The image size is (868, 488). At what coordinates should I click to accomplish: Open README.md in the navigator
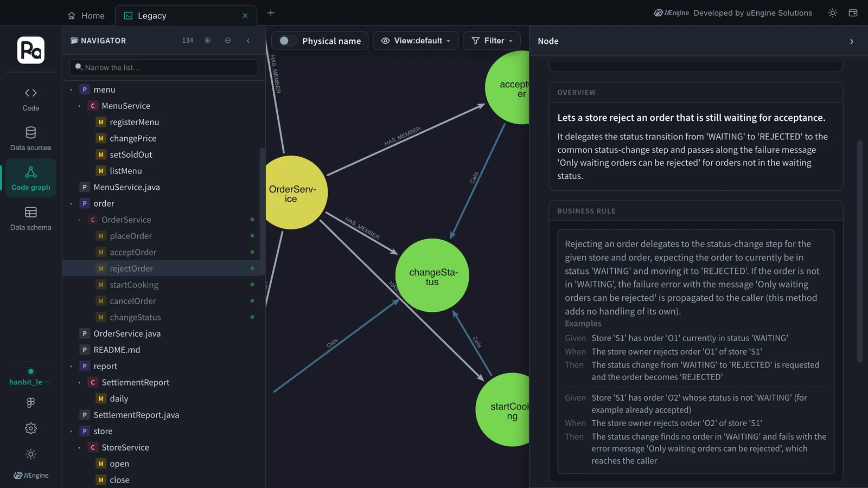[x=117, y=350]
